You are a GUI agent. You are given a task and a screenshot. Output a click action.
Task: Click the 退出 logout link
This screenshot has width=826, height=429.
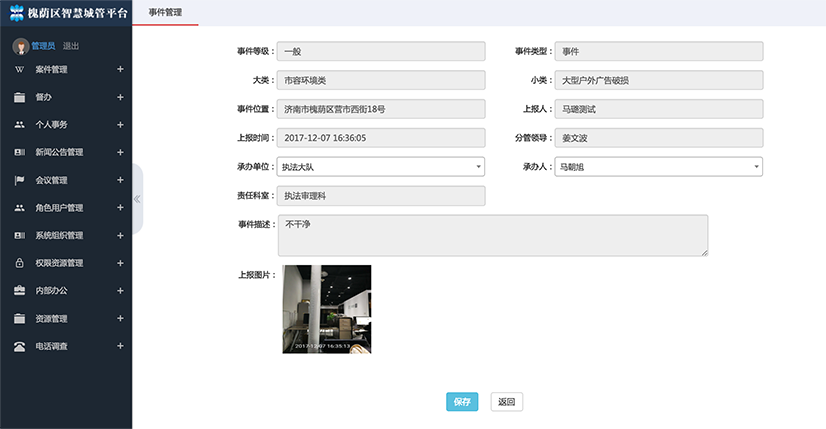point(71,46)
